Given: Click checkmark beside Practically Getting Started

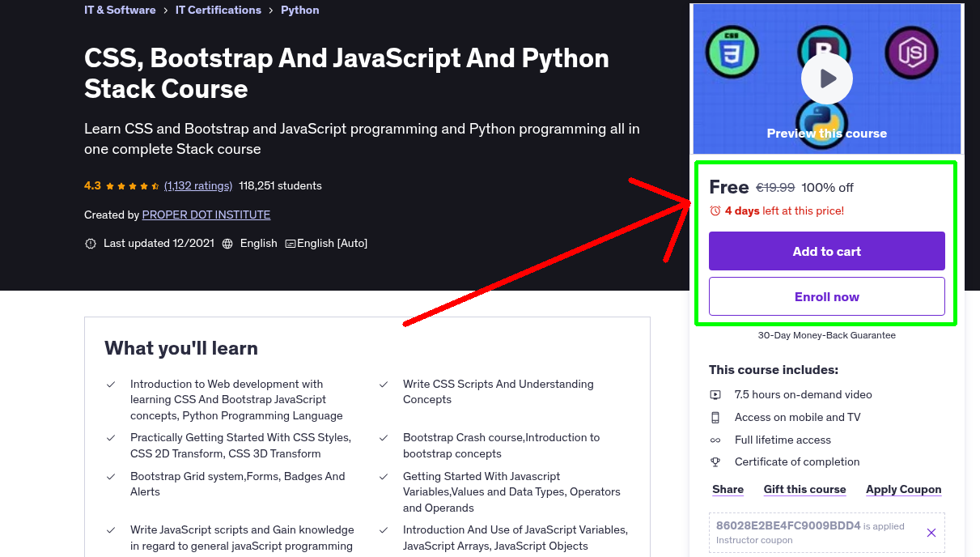Looking at the screenshot, I should 111,438.
